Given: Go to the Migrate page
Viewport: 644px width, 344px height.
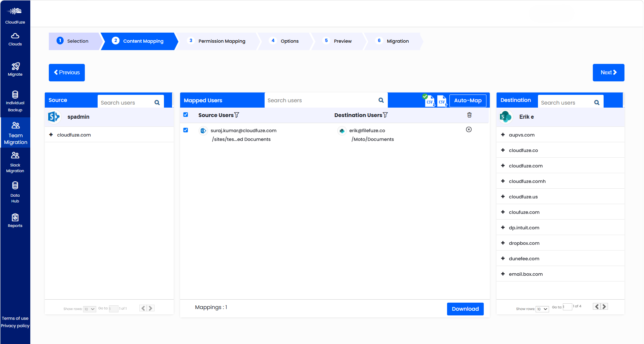Looking at the screenshot, I should click(15, 69).
